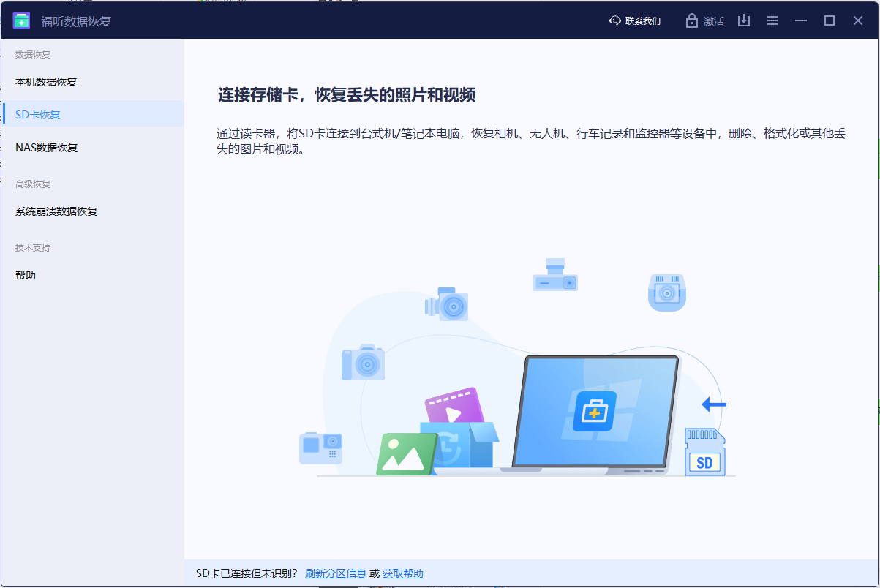
Task: Click the download icon on the title bar
Action: pyautogui.click(x=744, y=20)
